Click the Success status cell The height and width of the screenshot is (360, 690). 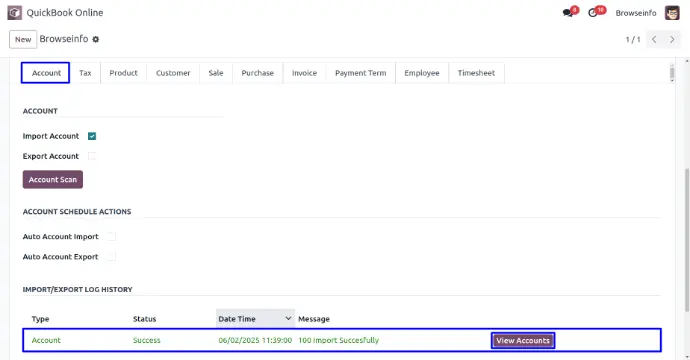(147, 340)
